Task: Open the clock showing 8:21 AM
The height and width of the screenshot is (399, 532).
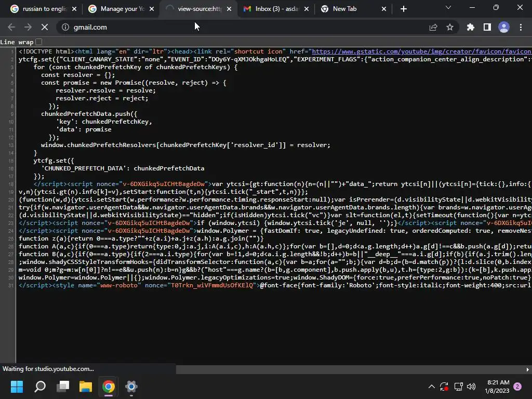Action: [497, 387]
